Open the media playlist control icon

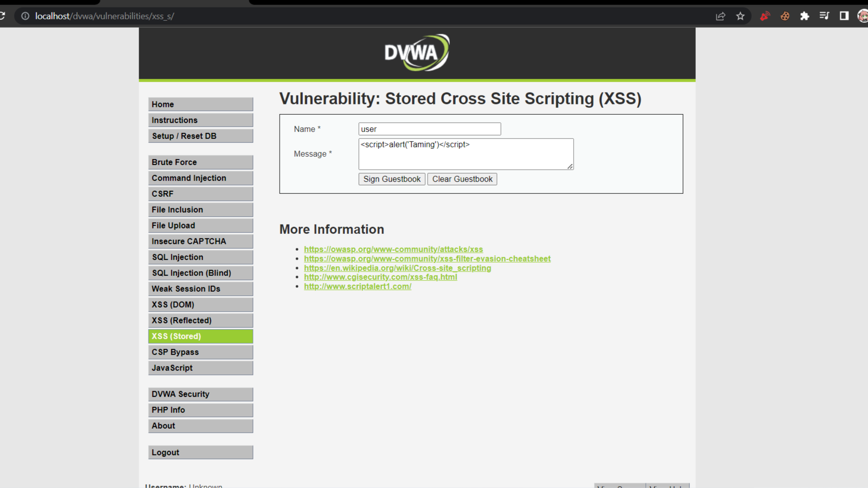click(824, 16)
